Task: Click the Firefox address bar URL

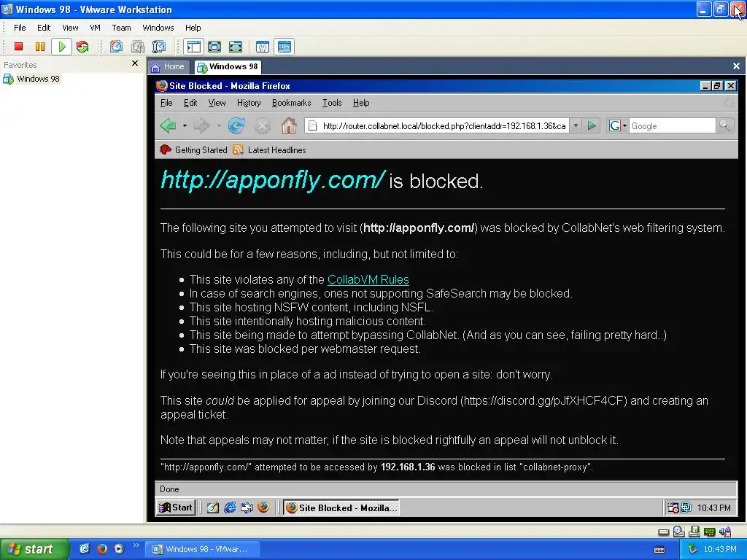Action: coord(444,125)
